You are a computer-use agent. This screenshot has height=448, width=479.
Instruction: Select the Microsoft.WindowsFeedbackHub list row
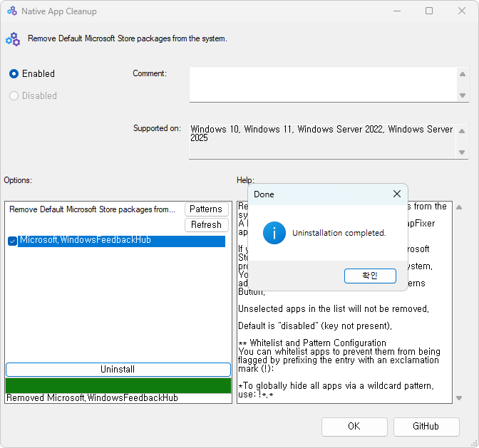tap(122, 241)
